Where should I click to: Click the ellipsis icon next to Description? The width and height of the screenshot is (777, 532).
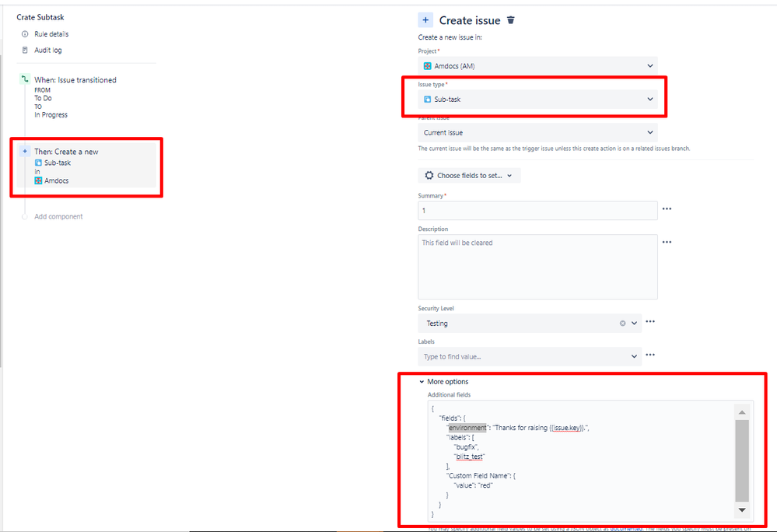coord(667,242)
